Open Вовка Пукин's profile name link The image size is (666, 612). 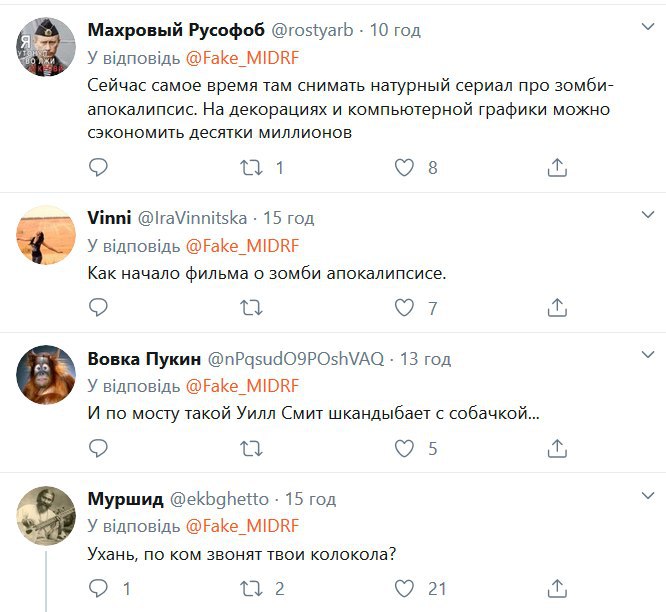(x=144, y=359)
